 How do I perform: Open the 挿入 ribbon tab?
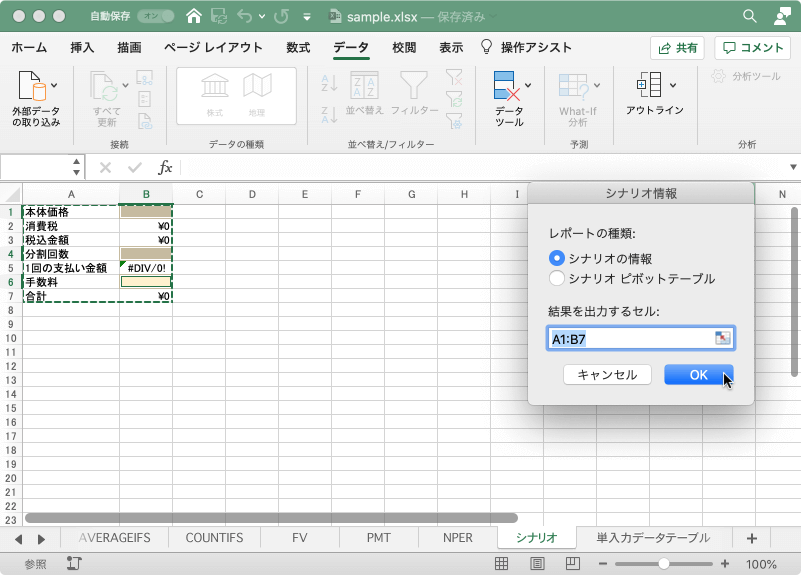(82, 47)
